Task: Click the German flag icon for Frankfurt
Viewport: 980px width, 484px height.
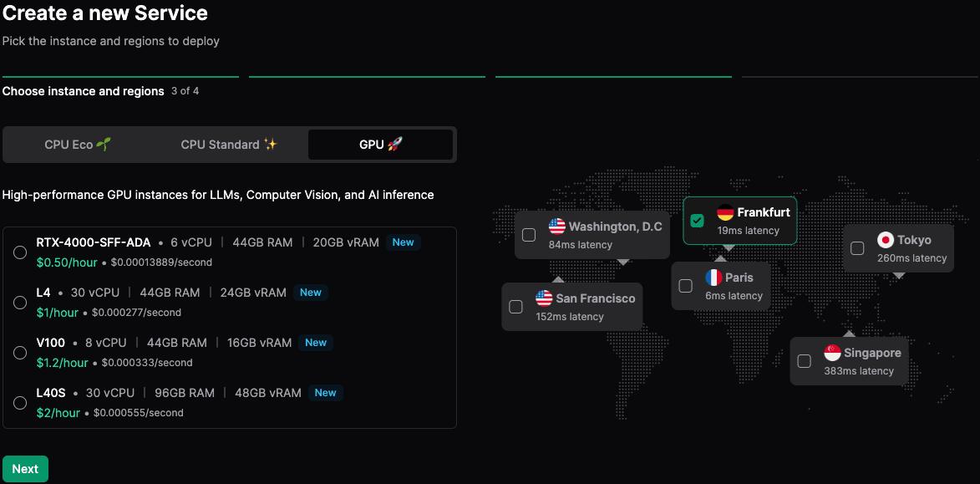Action: click(725, 212)
